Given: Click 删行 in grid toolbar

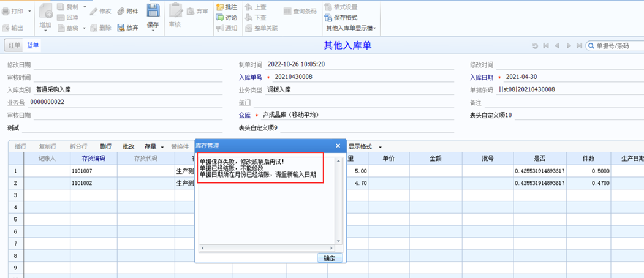Looking at the screenshot, I should (106, 146).
